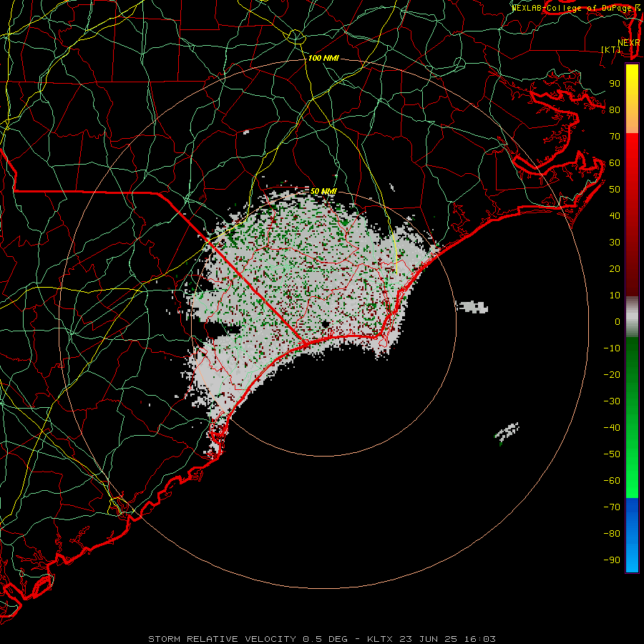Click the 0 value on velocity scale
This screenshot has height=644, width=644.
click(618, 321)
